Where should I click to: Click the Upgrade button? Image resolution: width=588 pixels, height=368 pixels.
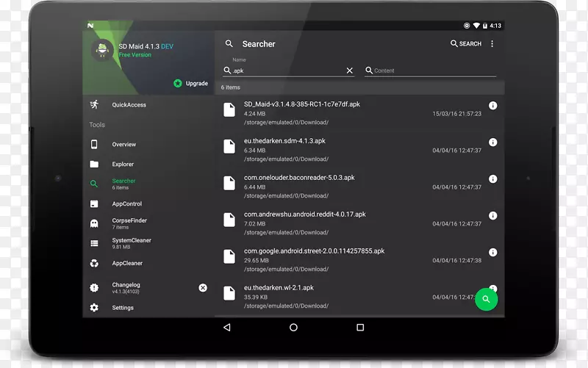[190, 84]
